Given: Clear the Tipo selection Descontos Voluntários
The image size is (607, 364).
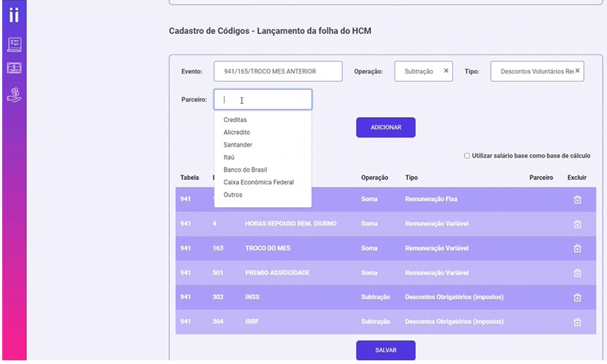Looking at the screenshot, I should pos(577,71).
